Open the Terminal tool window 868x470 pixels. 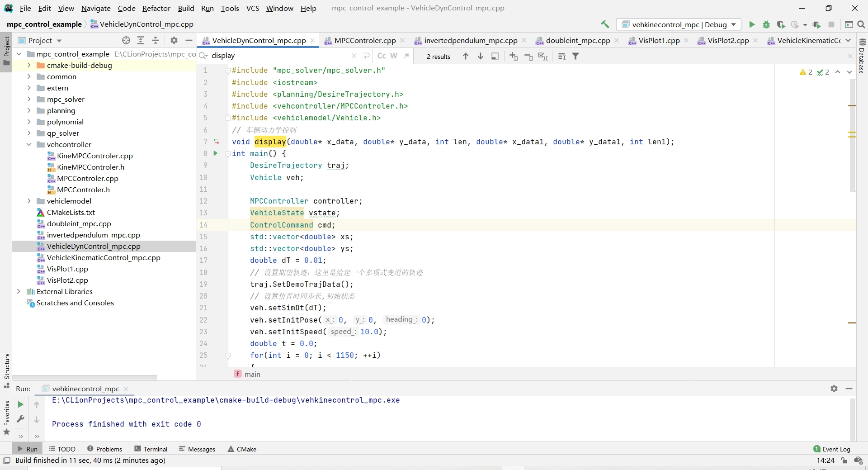[155, 449]
